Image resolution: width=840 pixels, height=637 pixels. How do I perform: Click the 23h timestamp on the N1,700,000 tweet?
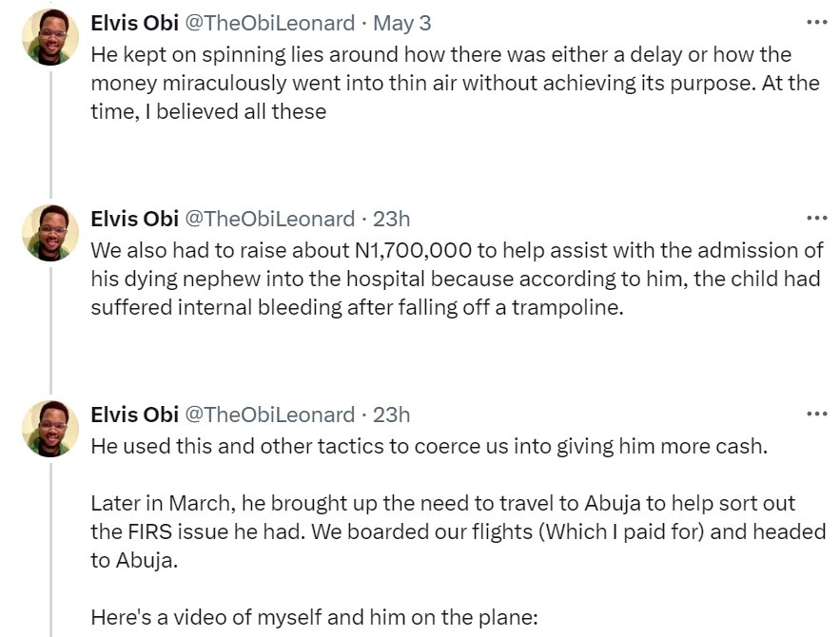tap(391, 219)
